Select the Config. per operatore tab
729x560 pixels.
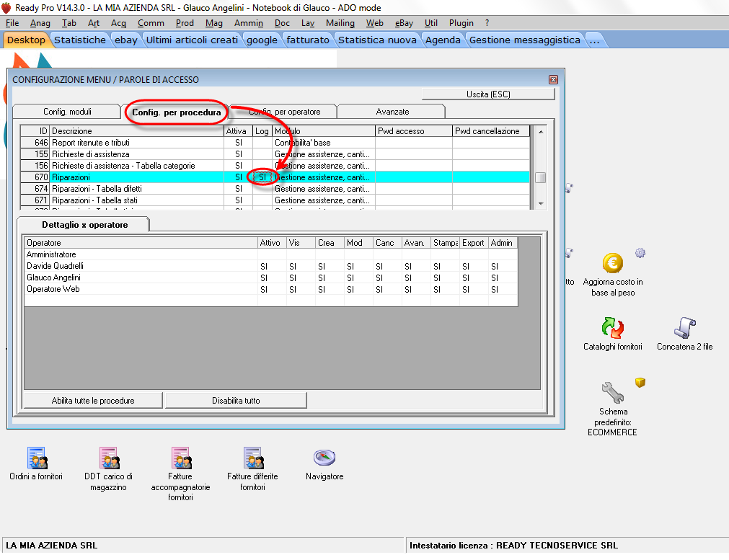(x=285, y=112)
